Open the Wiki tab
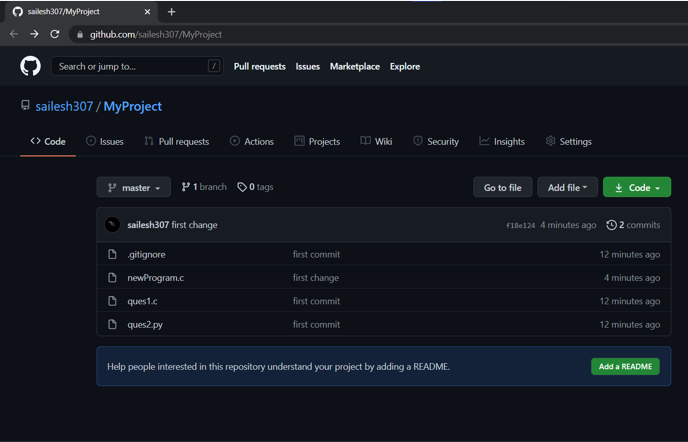This screenshot has height=442, width=688. click(376, 141)
